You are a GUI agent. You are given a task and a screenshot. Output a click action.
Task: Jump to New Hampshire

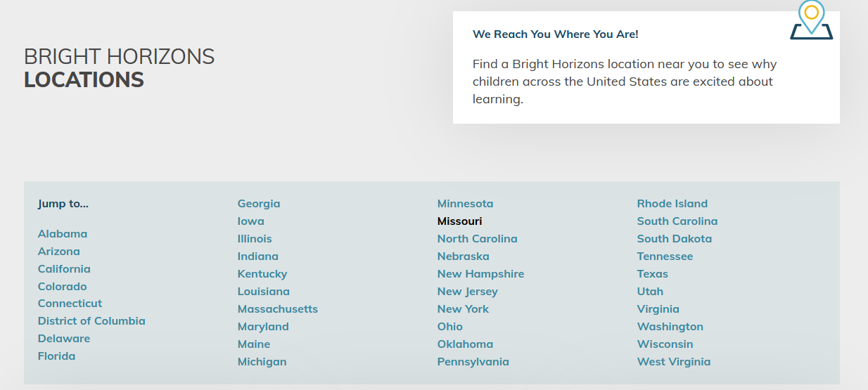pos(480,274)
